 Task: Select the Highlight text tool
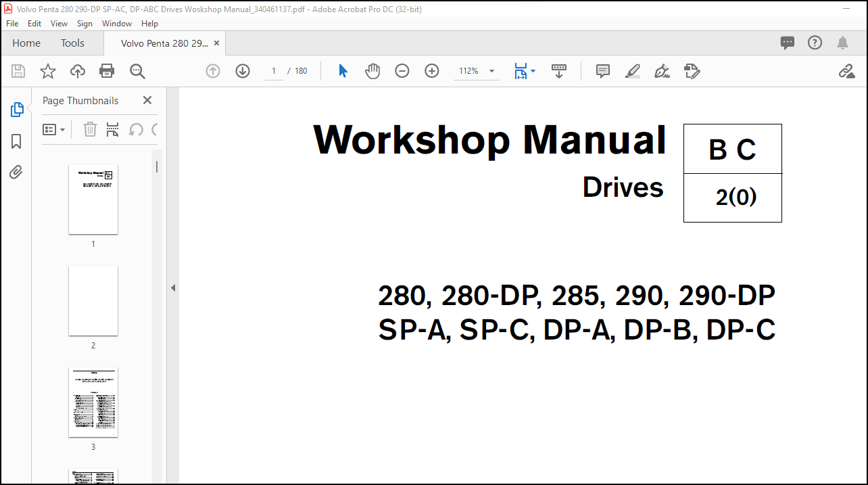(x=633, y=71)
